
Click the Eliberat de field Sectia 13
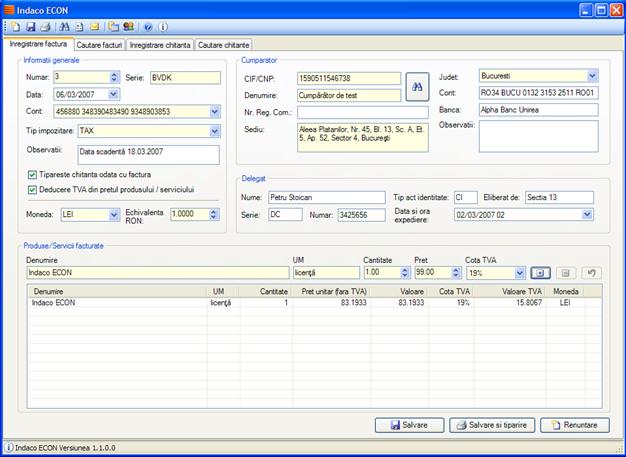tap(559, 197)
